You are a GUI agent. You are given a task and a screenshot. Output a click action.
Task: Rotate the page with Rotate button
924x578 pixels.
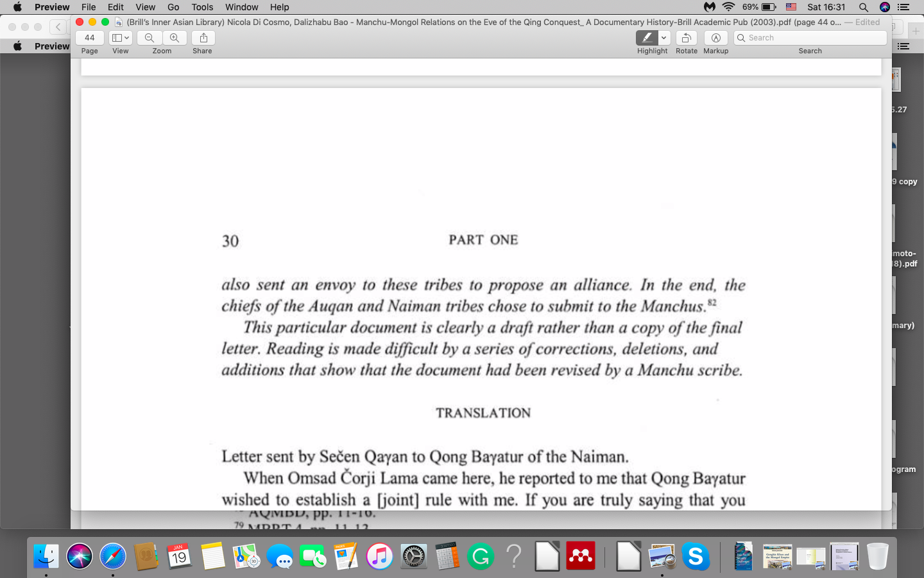[686, 38]
